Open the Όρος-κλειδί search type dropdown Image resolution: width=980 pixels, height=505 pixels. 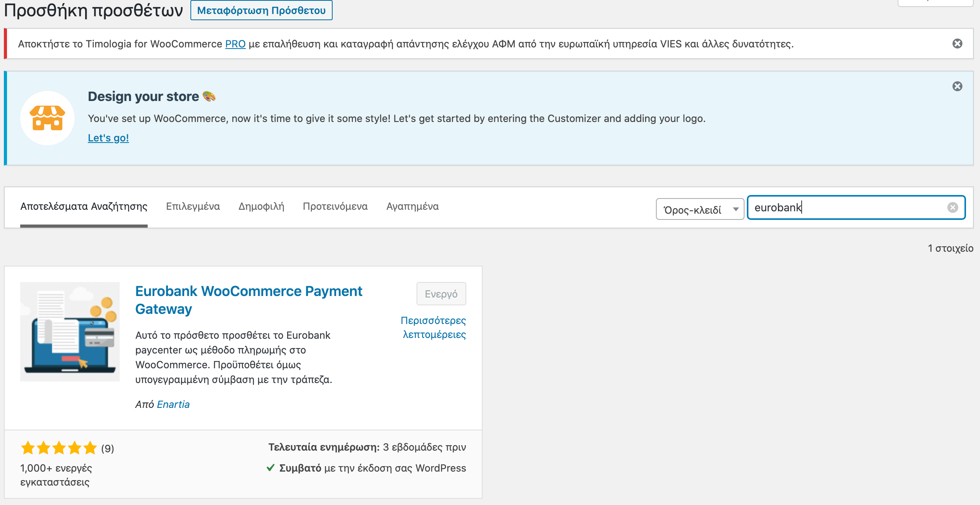pyautogui.click(x=700, y=209)
